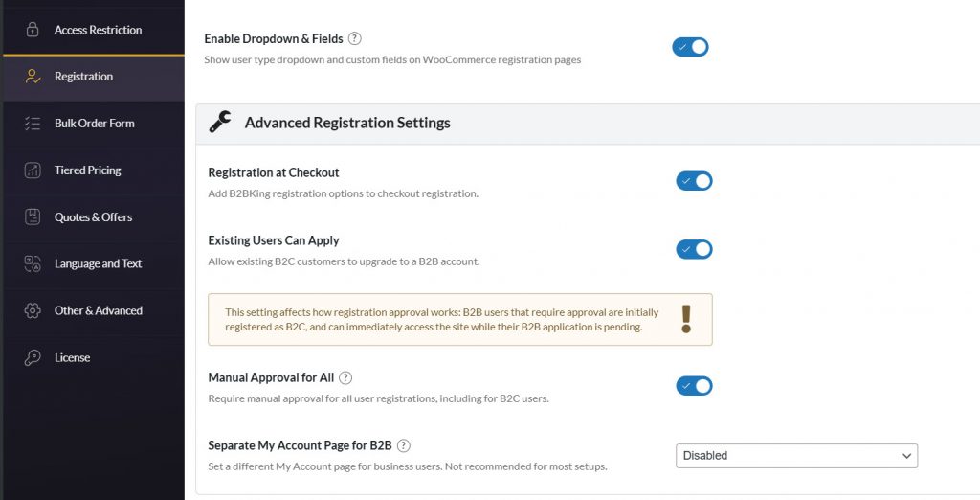Disable the Enable Dropdown & Fields toggle
The image size is (980, 500).
coord(690,47)
